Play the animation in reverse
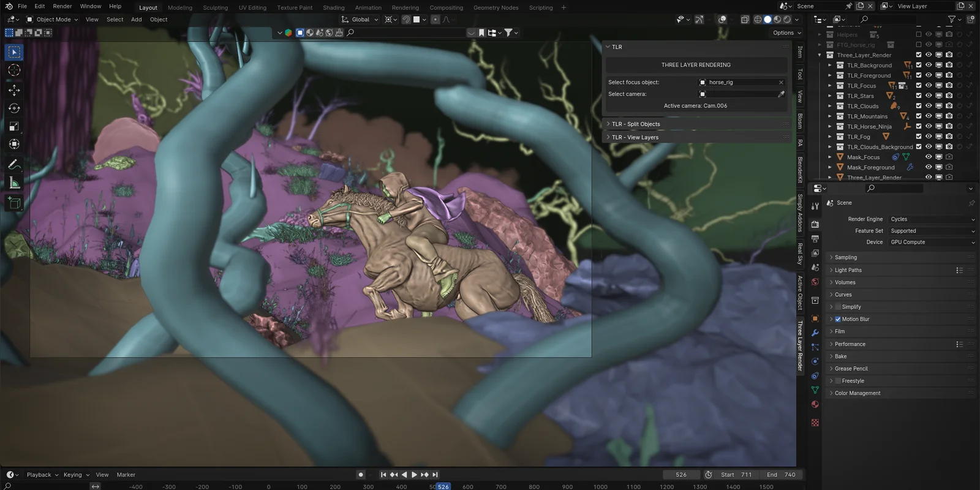980x490 pixels. pos(404,475)
